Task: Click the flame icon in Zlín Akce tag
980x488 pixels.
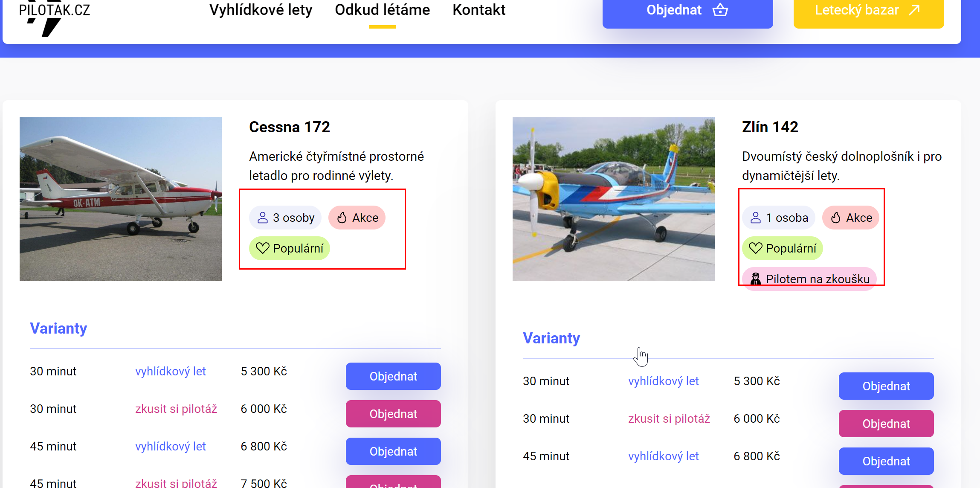Action: pyautogui.click(x=836, y=218)
